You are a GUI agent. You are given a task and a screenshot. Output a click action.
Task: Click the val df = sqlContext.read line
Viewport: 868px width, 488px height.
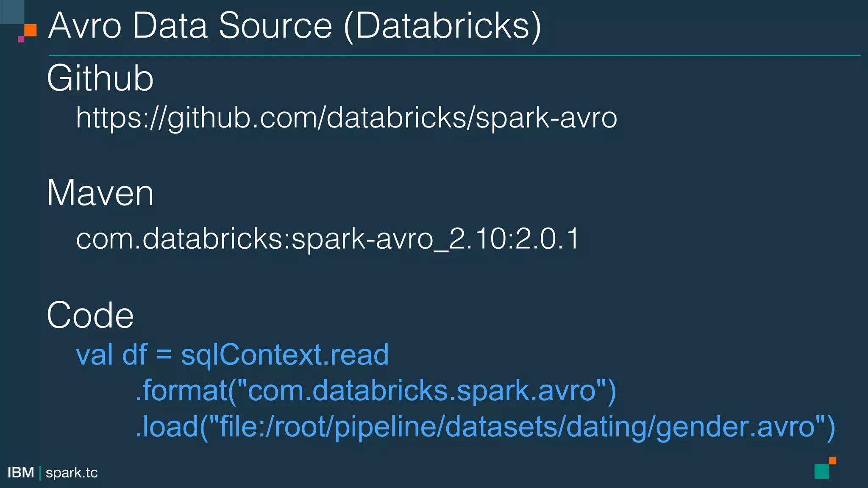click(x=232, y=355)
